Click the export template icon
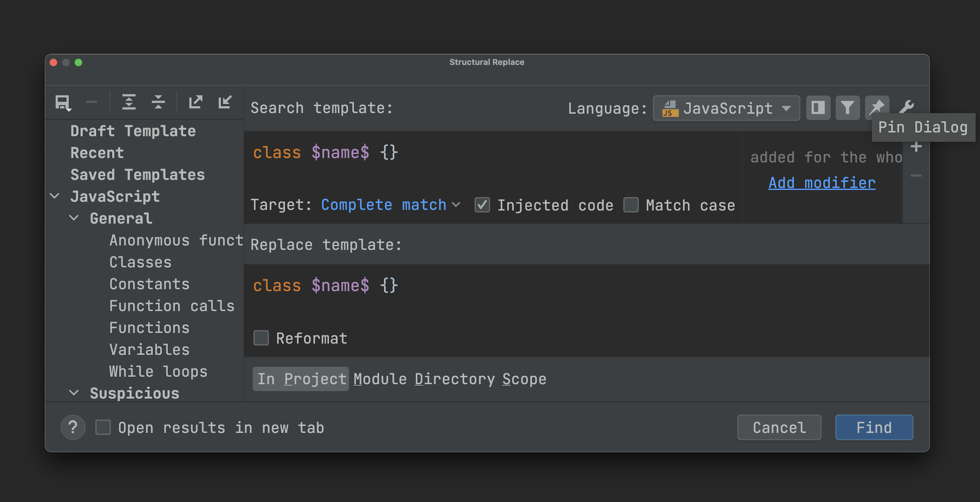980x502 pixels. click(196, 102)
